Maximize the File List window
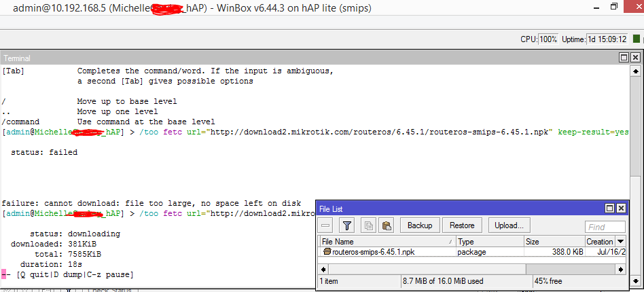This screenshot has height=292, width=644. tap(610, 208)
